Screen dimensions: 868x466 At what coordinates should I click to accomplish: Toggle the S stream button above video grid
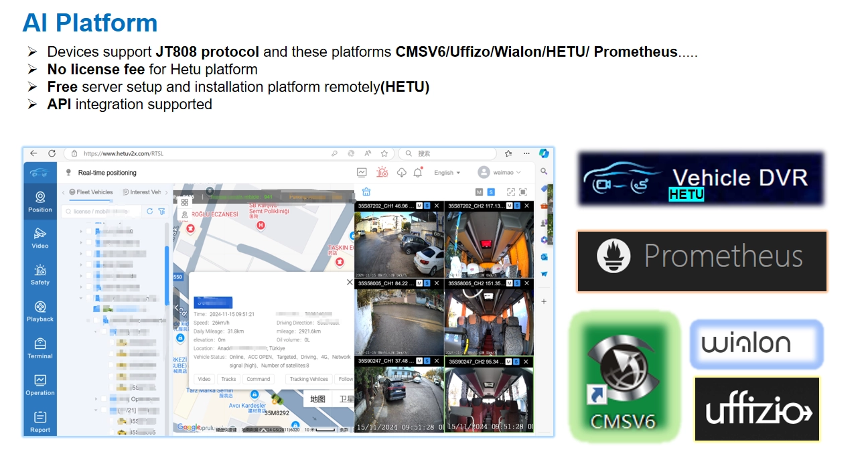coord(491,192)
